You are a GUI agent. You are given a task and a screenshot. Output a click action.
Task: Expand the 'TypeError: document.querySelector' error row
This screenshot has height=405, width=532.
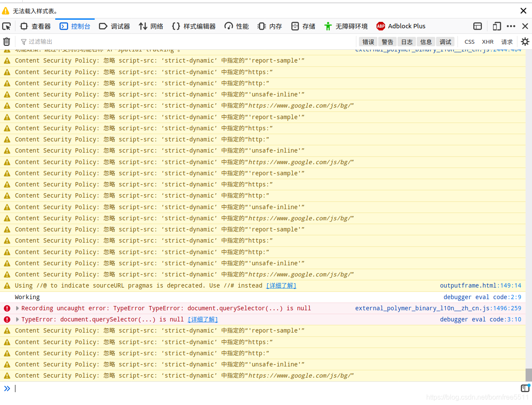(x=18, y=319)
